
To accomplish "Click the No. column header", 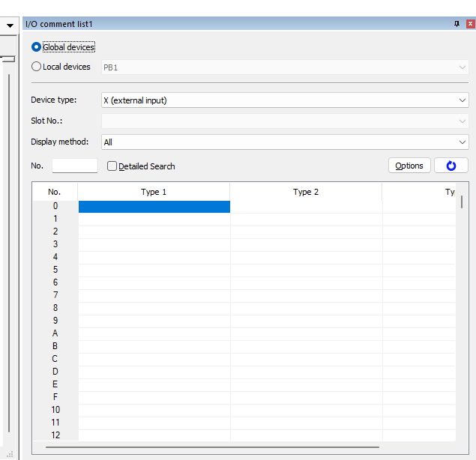I will click(x=55, y=192).
